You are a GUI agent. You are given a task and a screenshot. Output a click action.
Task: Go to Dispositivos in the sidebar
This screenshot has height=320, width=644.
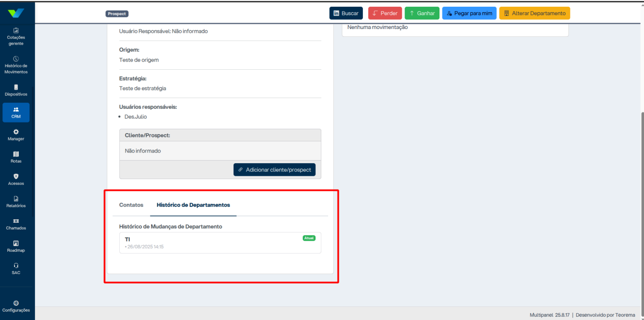click(x=16, y=91)
